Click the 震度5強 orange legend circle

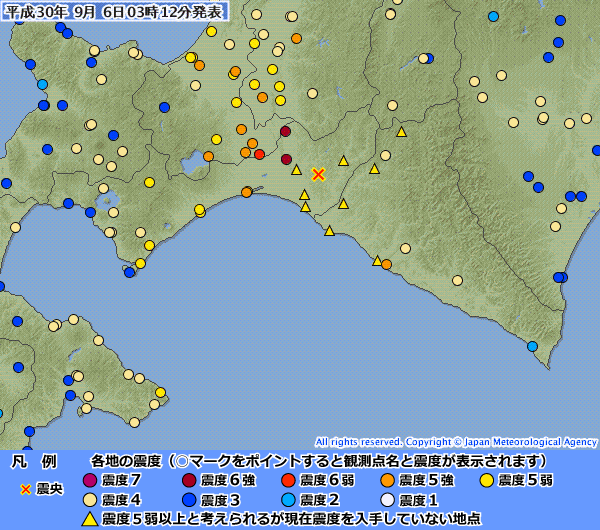click(388, 480)
